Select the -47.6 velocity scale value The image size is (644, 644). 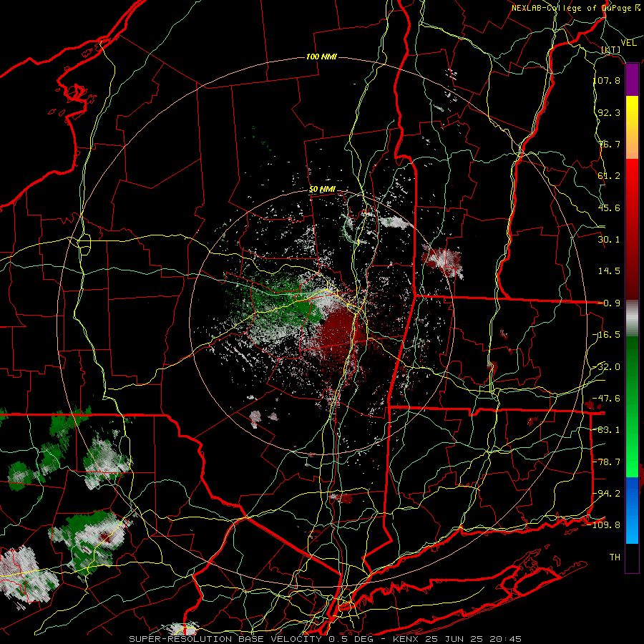point(607,399)
